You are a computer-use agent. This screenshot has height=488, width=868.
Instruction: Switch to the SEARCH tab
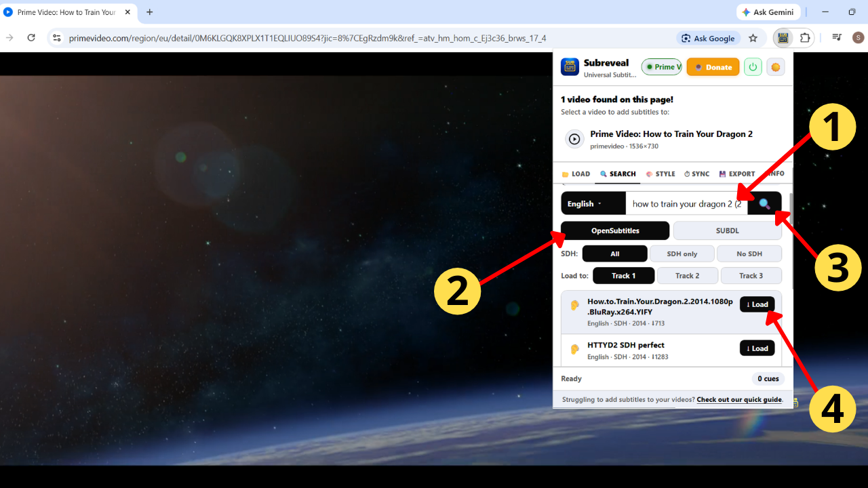[618, 174]
